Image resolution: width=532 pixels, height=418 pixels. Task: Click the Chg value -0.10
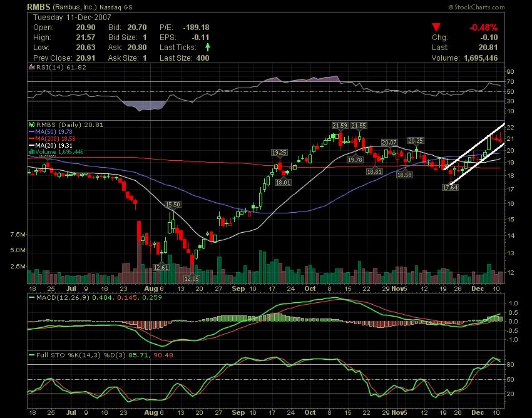click(x=489, y=38)
